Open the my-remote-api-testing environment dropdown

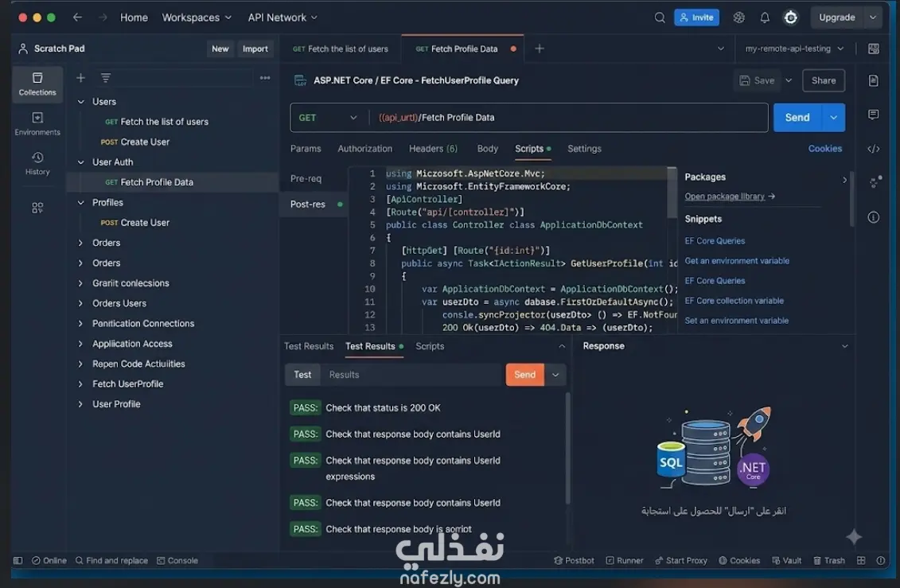pos(794,49)
